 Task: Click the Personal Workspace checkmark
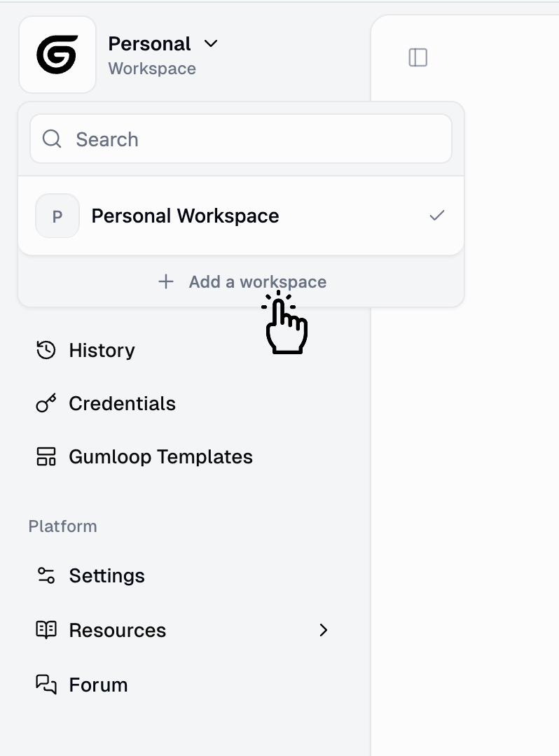coord(437,216)
